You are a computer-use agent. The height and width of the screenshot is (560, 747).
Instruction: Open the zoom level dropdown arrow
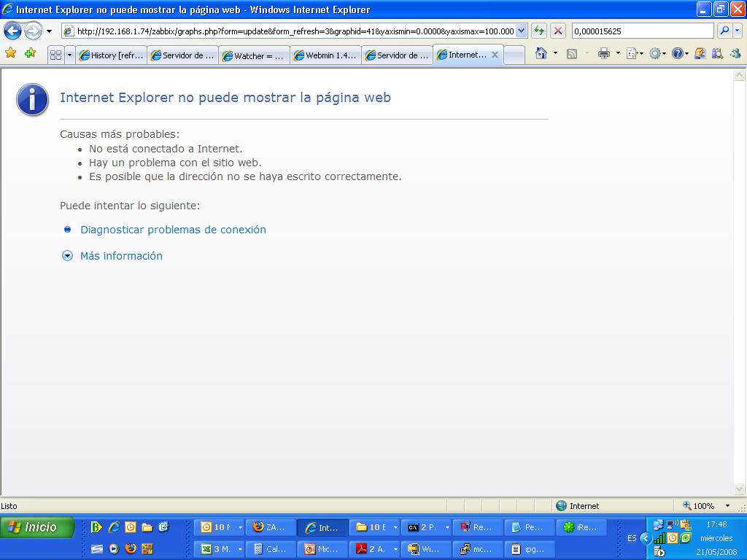tap(727, 506)
